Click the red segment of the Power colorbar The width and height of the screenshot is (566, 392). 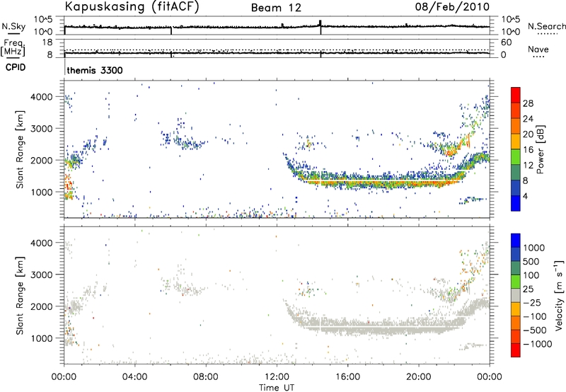coord(516,95)
